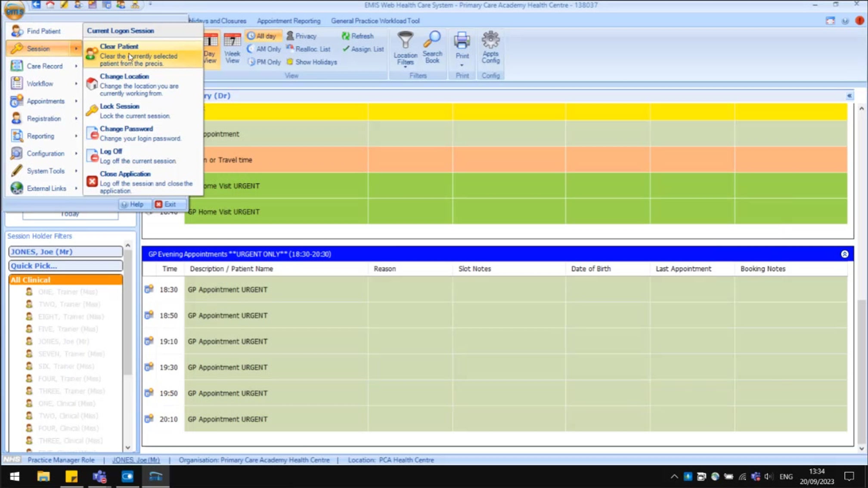
Task: Choose Change Password menu entry
Action: (143, 133)
